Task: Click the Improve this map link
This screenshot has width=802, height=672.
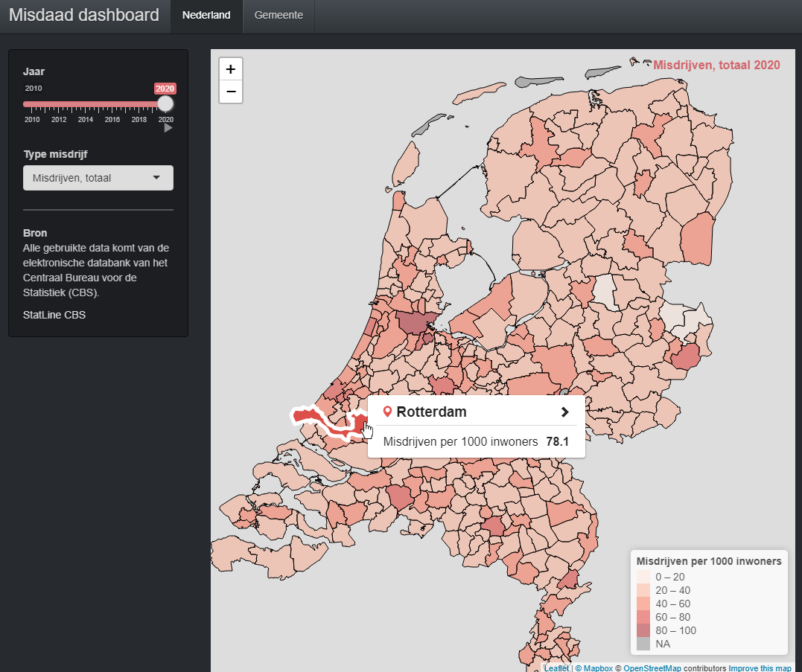Action: coord(759,668)
